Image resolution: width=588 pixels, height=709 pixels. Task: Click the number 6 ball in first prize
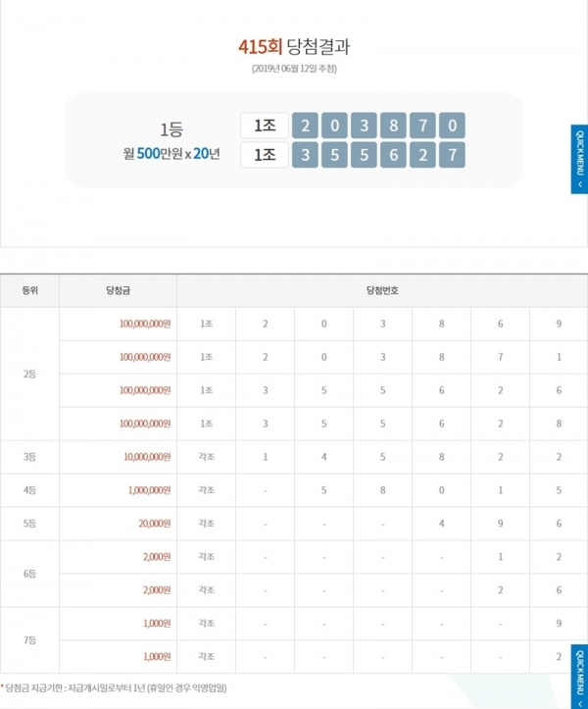click(x=393, y=155)
